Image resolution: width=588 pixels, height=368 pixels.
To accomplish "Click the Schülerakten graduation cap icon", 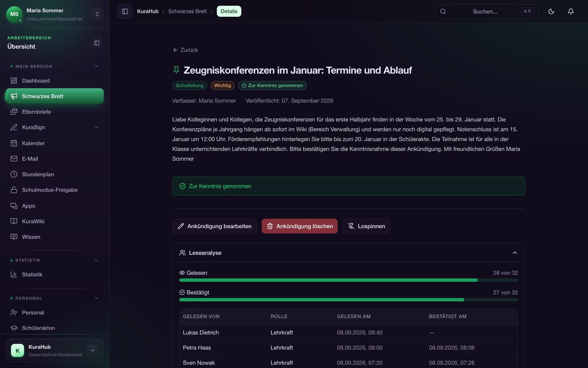I will click(14, 328).
